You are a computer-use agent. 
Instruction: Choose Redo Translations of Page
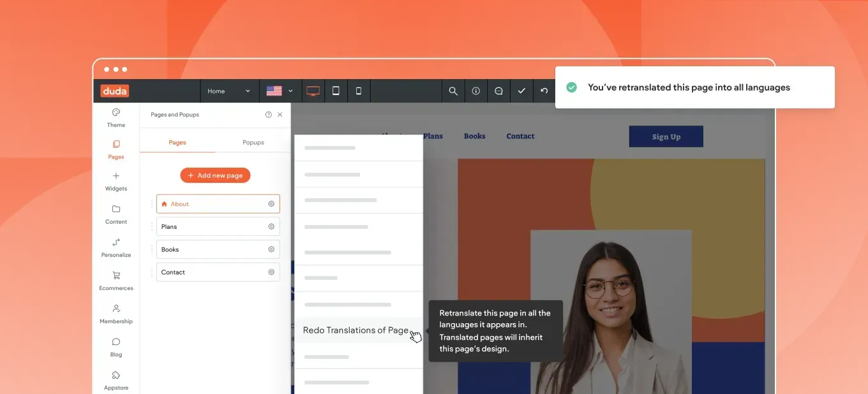tap(359, 330)
